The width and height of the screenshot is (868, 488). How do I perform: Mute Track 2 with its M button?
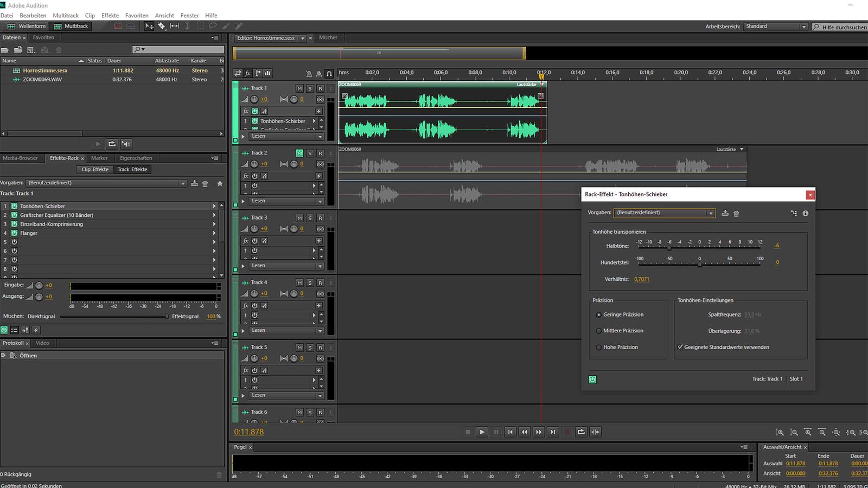click(299, 153)
